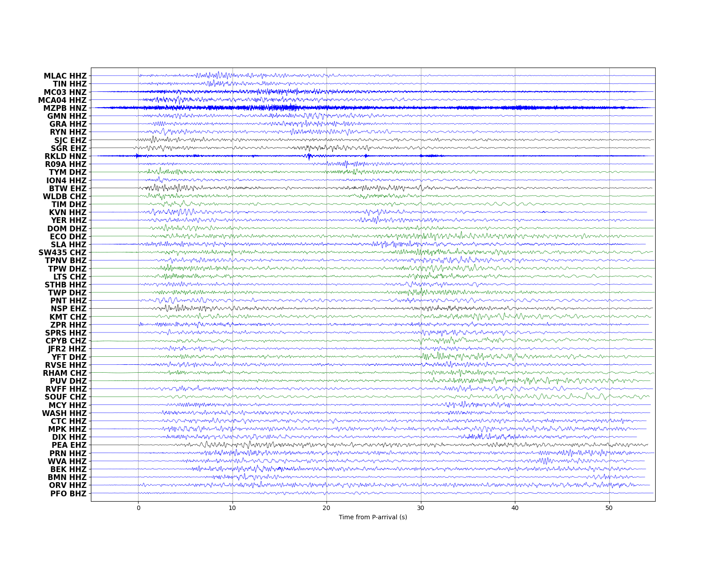Click the DIX HHZ station label
The height and width of the screenshot is (563, 728).
tap(69, 437)
